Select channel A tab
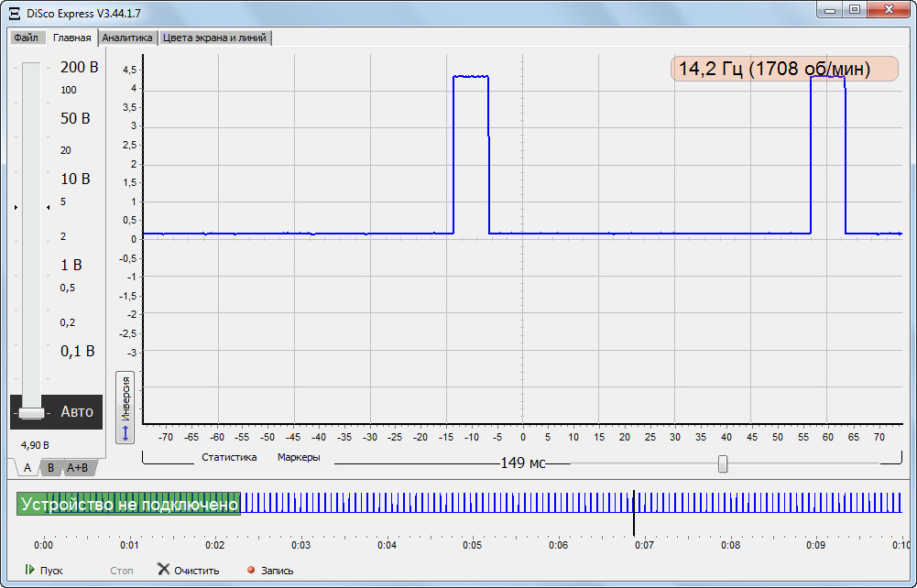 click(x=27, y=468)
